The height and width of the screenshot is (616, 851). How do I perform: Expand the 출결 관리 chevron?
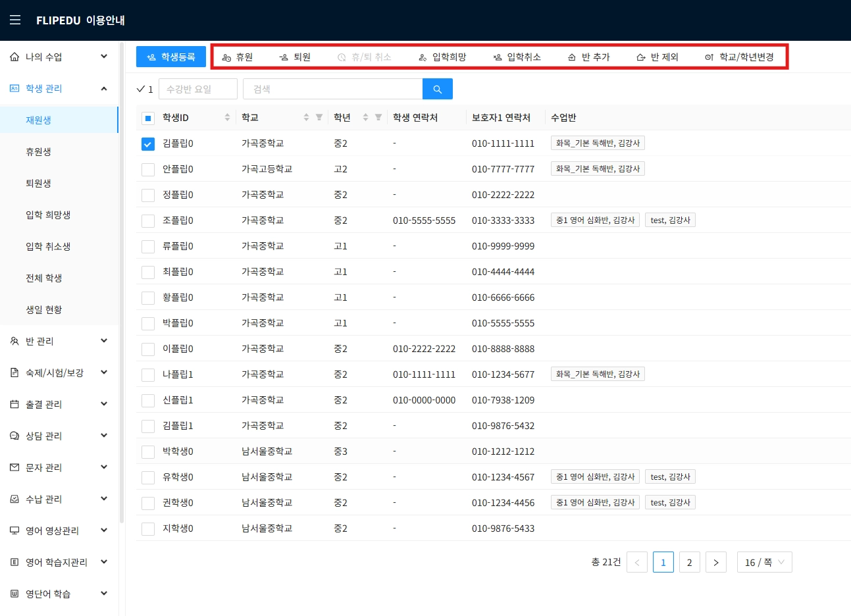[x=104, y=404]
